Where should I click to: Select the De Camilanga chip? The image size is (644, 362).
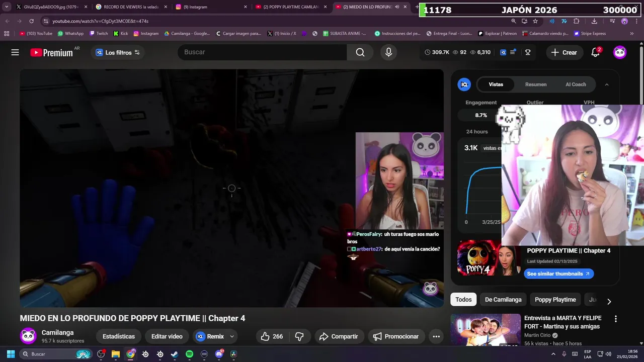coord(503,300)
